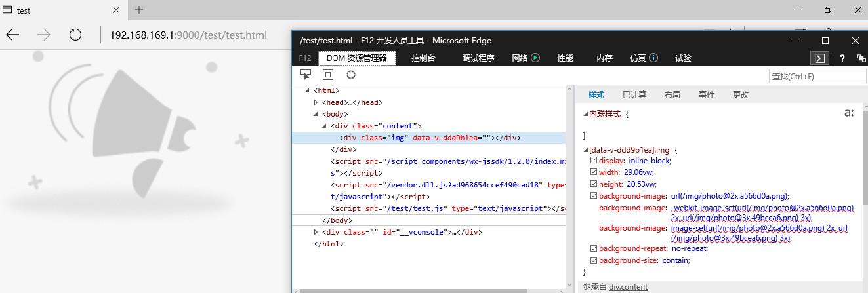Viewport: 868px width, 293px height.
Task: Focus the 查找(Ctrl+F) search box
Action: pos(817,76)
